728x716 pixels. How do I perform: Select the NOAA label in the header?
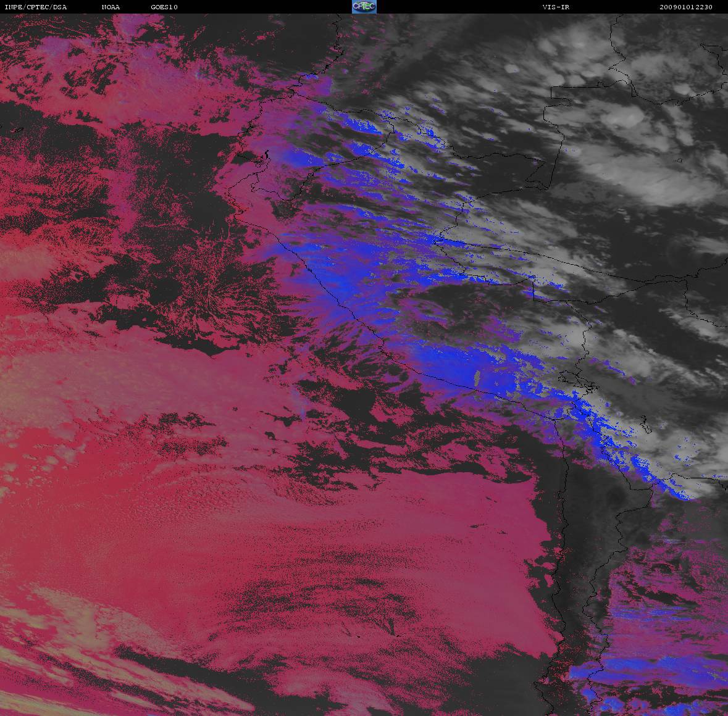coord(111,7)
